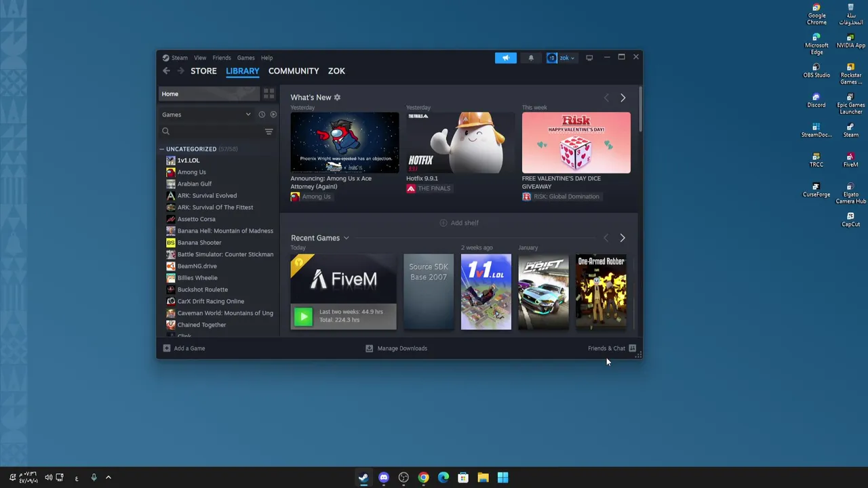Open NVIDIA App desktop shortcut
Image resolution: width=868 pixels, height=488 pixels.
coord(850,40)
